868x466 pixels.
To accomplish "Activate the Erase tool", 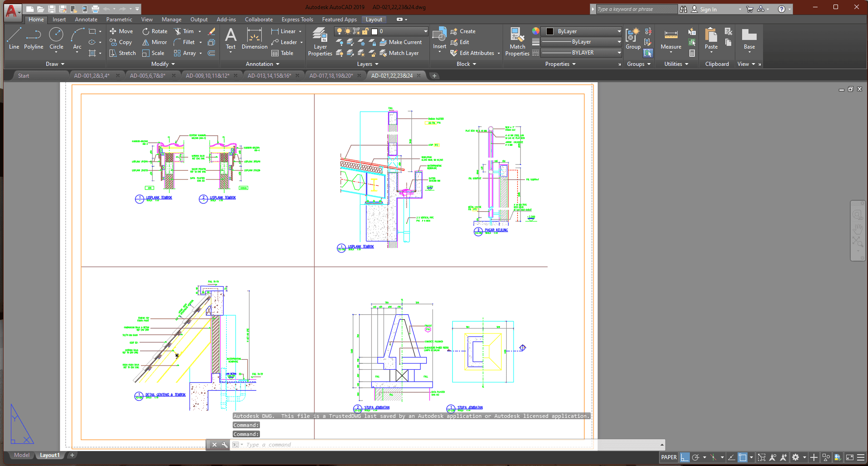I will (x=211, y=31).
